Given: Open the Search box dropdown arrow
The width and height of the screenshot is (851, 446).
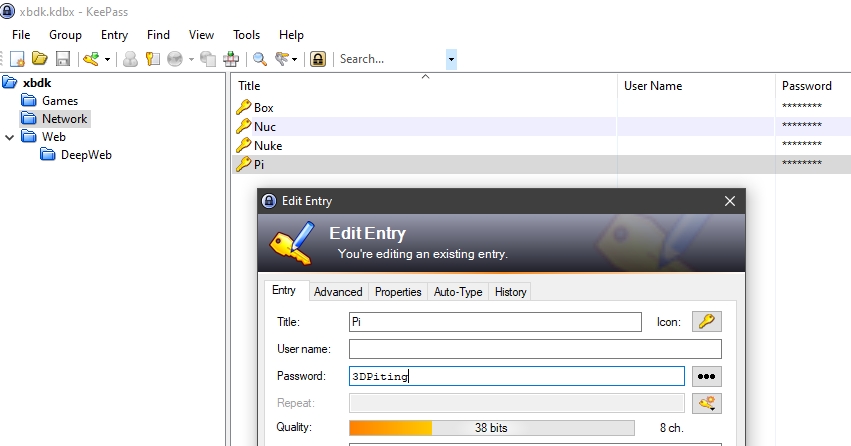Looking at the screenshot, I should point(451,59).
